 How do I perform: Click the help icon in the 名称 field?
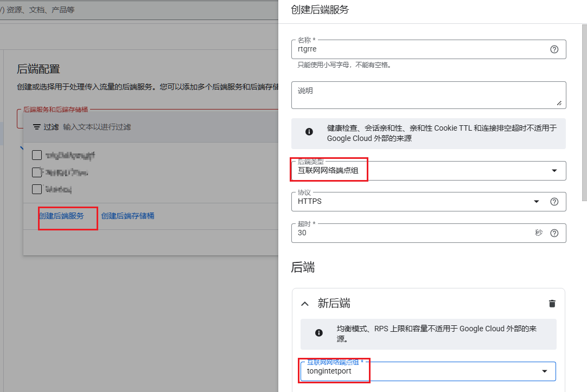point(554,49)
